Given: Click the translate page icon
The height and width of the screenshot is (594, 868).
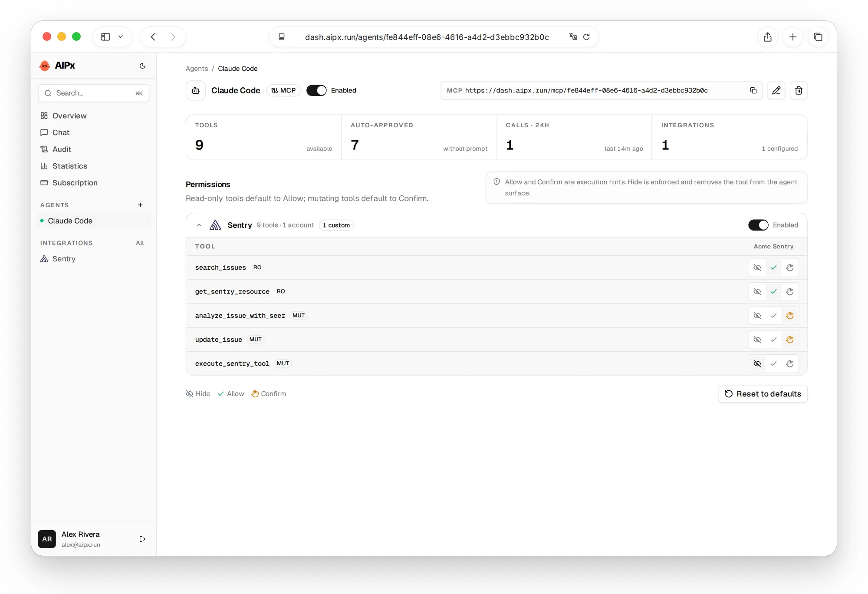Looking at the screenshot, I should 573,37.
